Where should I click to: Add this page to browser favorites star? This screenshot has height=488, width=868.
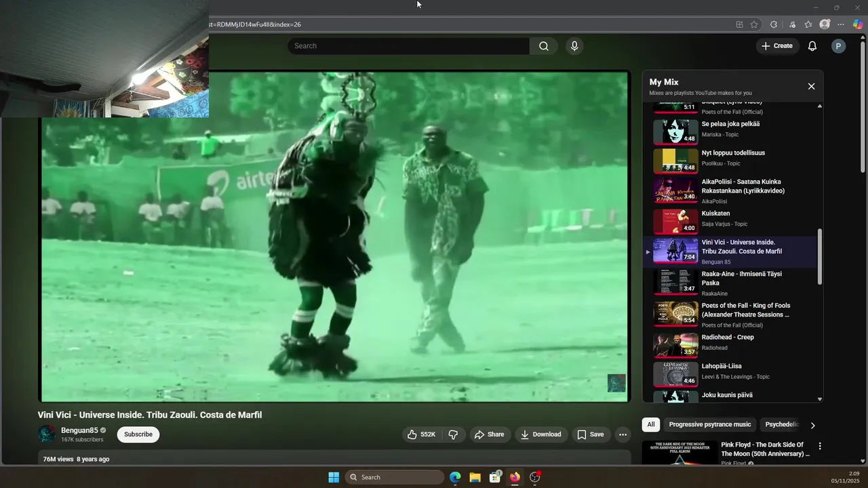(x=754, y=24)
